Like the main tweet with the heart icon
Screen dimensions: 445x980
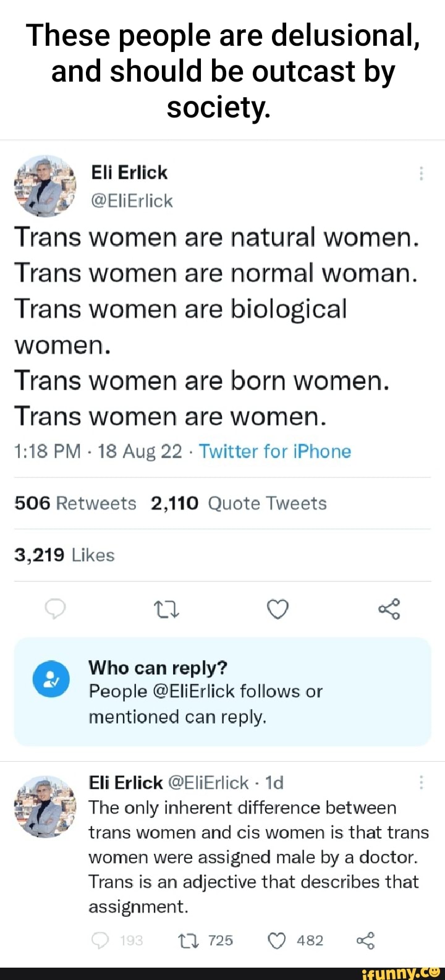coord(278,610)
